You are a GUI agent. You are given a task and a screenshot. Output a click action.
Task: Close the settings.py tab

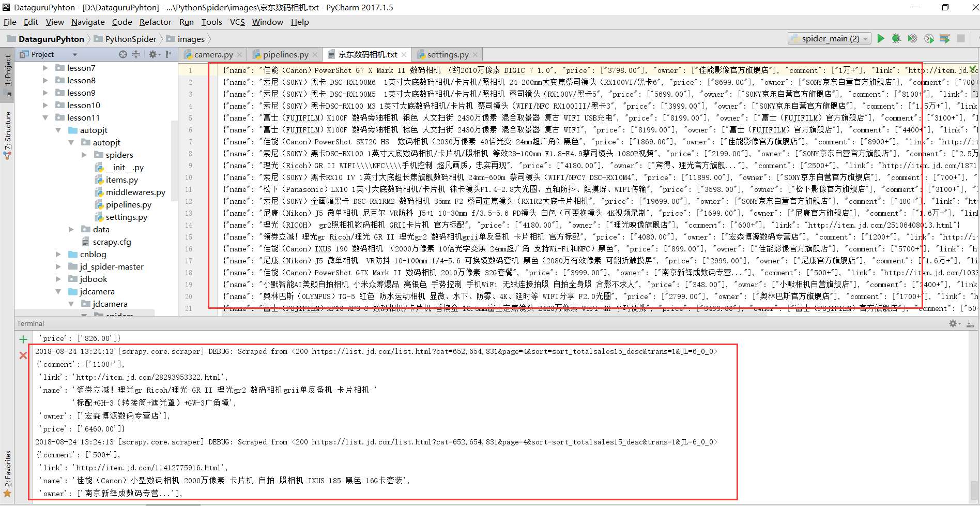point(475,55)
